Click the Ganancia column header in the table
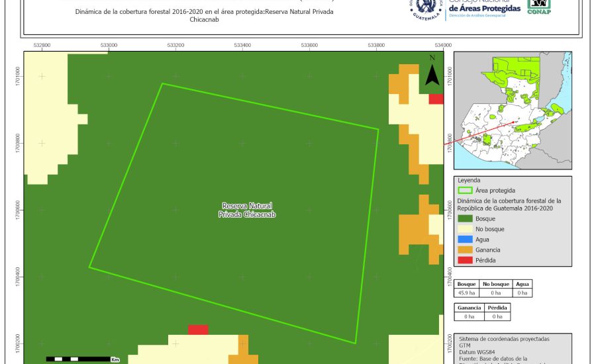This screenshot has width=596, height=364. pyautogui.click(x=469, y=308)
